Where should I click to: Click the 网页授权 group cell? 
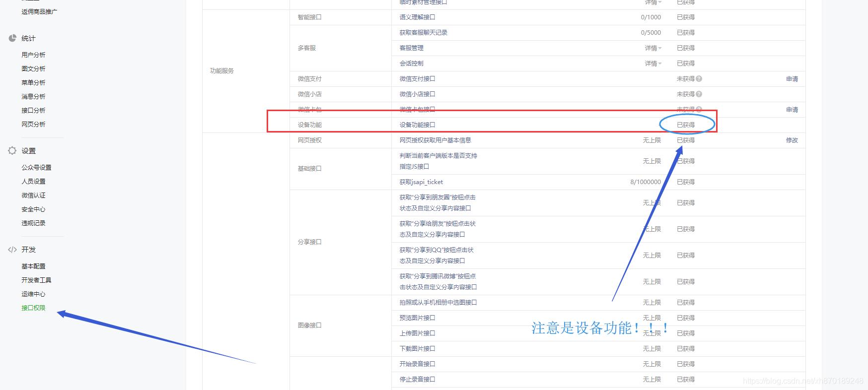[310, 140]
